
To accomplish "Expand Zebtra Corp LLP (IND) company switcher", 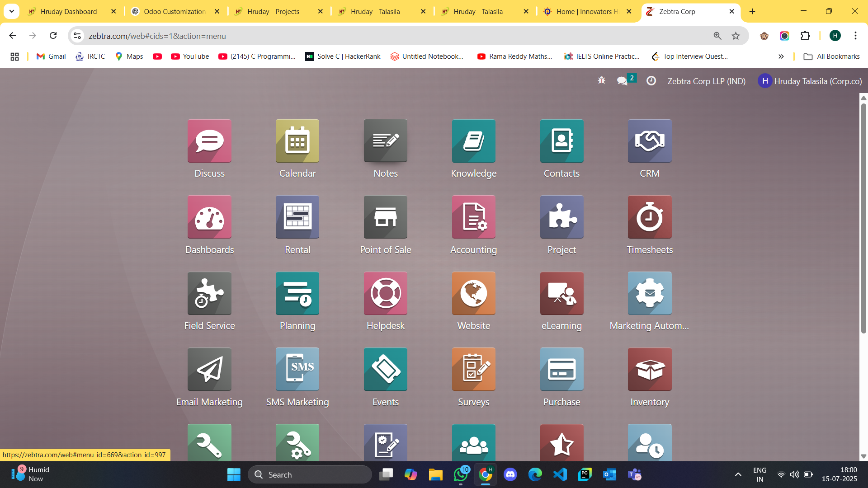I will point(706,81).
